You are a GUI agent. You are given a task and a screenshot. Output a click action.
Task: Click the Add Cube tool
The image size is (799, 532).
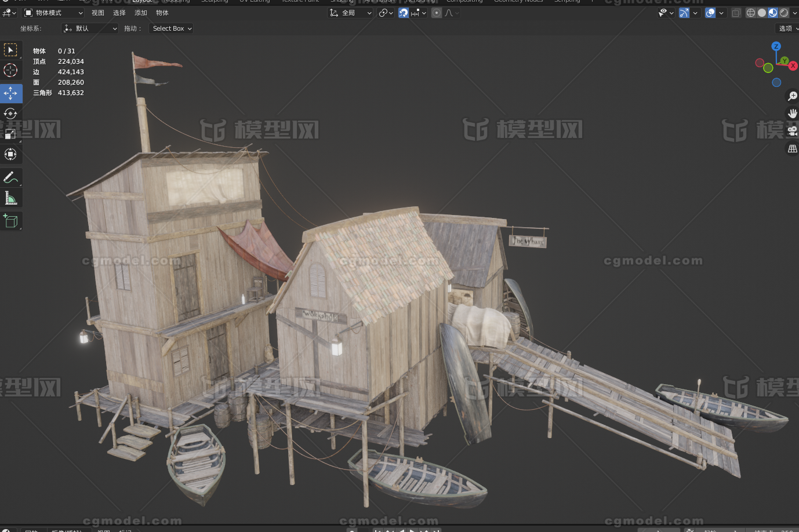coord(10,221)
